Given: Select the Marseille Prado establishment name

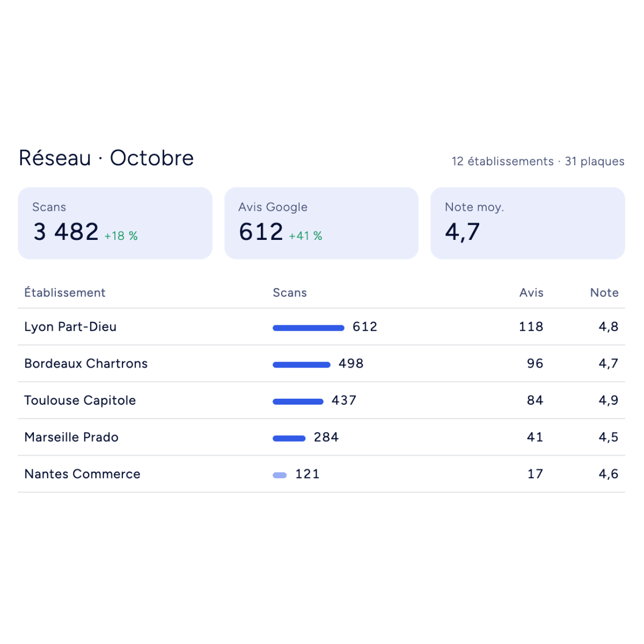Looking at the screenshot, I should pos(71,437).
